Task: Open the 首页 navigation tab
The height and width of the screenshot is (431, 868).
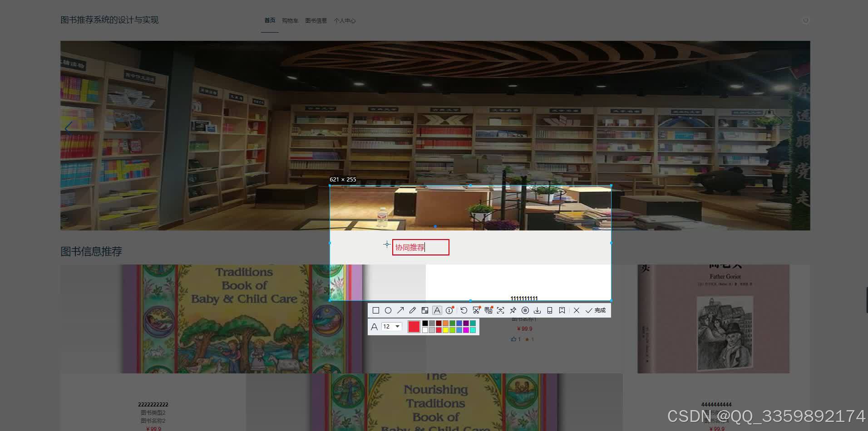Action: [x=270, y=20]
